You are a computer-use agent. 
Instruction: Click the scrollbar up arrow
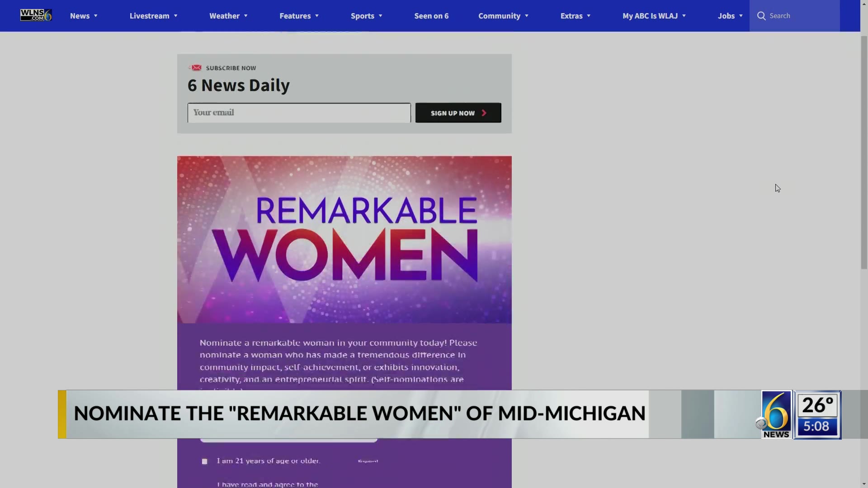[x=864, y=4]
